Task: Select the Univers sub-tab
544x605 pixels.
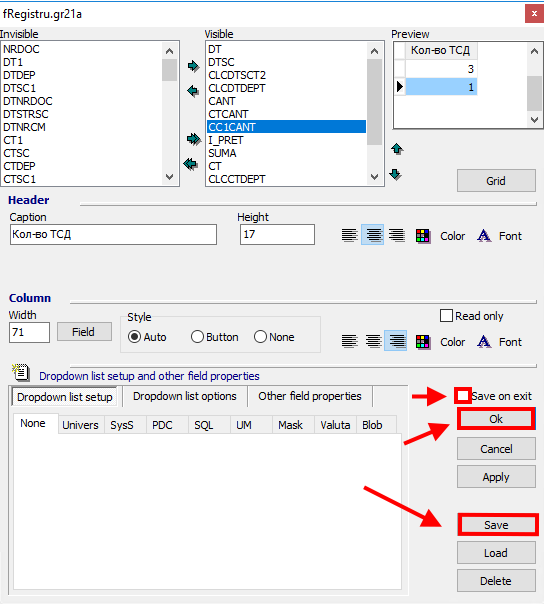Action: [80, 425]
